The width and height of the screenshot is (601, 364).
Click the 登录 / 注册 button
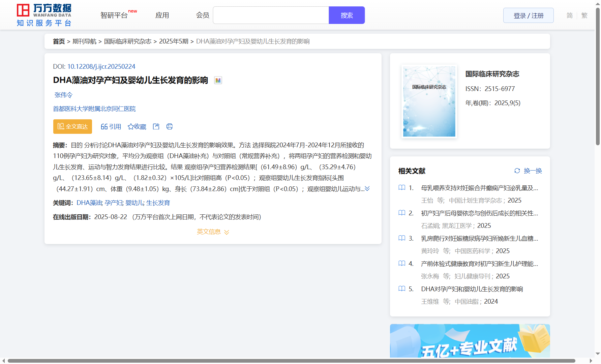click(528, 16)
